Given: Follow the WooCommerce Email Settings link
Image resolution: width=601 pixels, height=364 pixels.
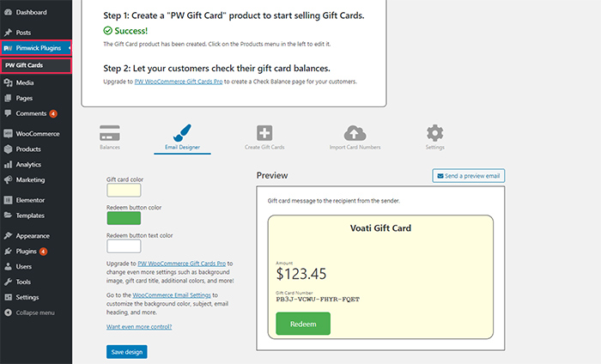Looking at the screenshot, I should [172, 295].
